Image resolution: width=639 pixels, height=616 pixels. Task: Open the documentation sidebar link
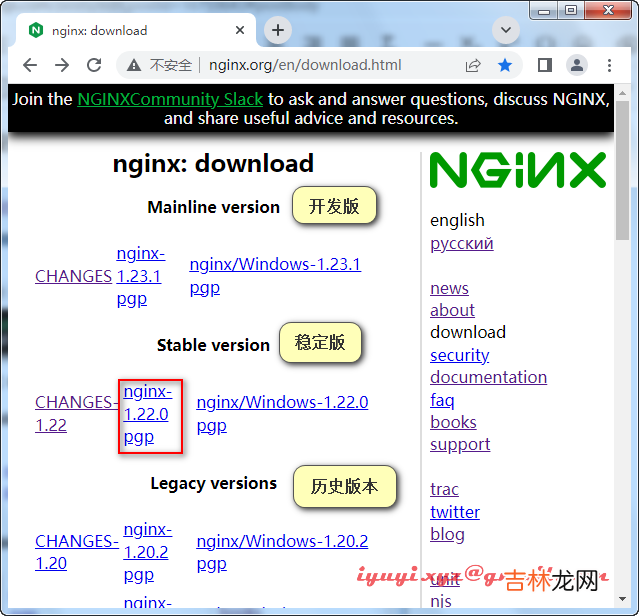point(488,377)
